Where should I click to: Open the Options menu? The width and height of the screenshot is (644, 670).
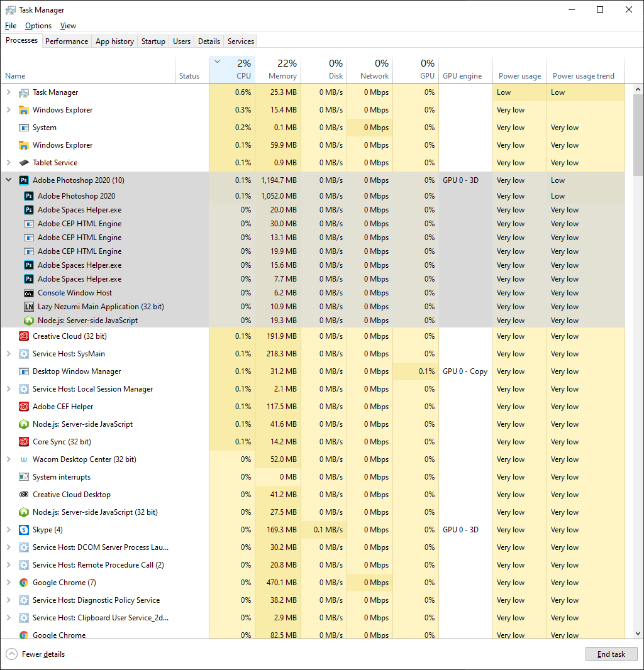(38, 26)
